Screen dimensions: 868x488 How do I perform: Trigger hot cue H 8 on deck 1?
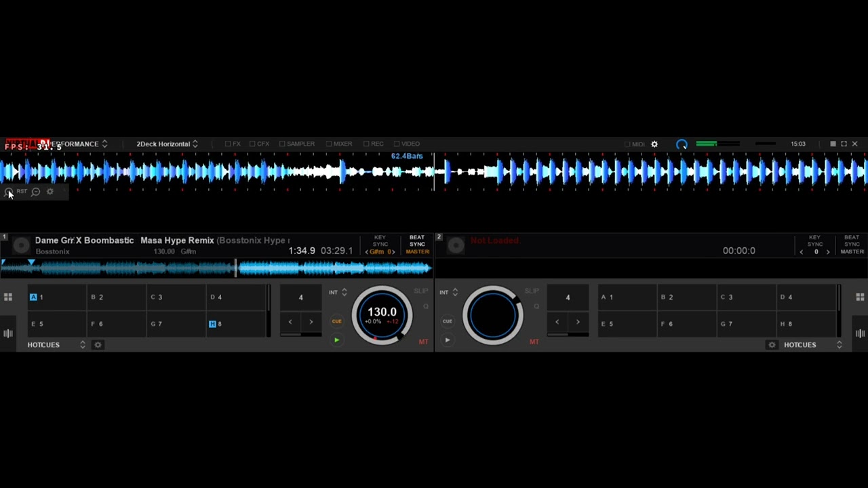(x=236, y=324)
